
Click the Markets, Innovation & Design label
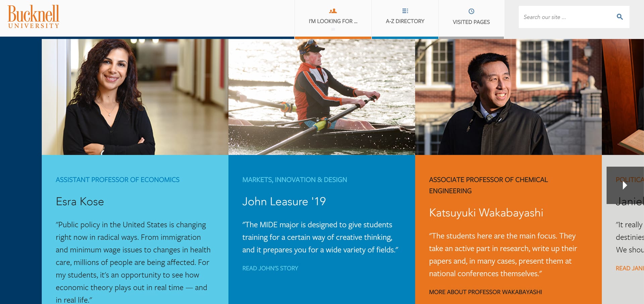[294, 180]
